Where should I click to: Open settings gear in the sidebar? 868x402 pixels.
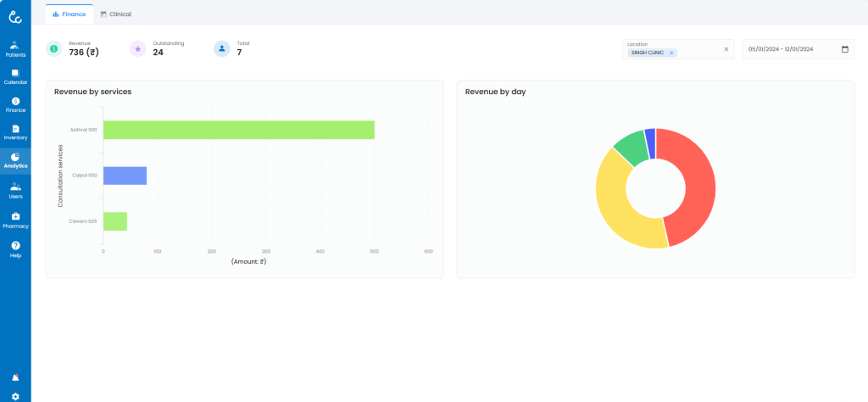[15, 396]
